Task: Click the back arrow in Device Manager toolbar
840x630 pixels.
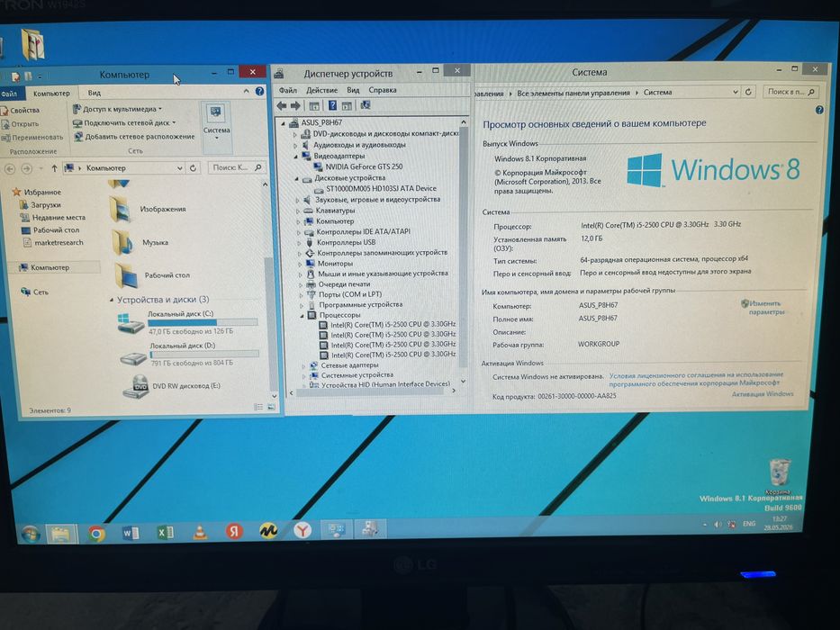Action: 281,105
